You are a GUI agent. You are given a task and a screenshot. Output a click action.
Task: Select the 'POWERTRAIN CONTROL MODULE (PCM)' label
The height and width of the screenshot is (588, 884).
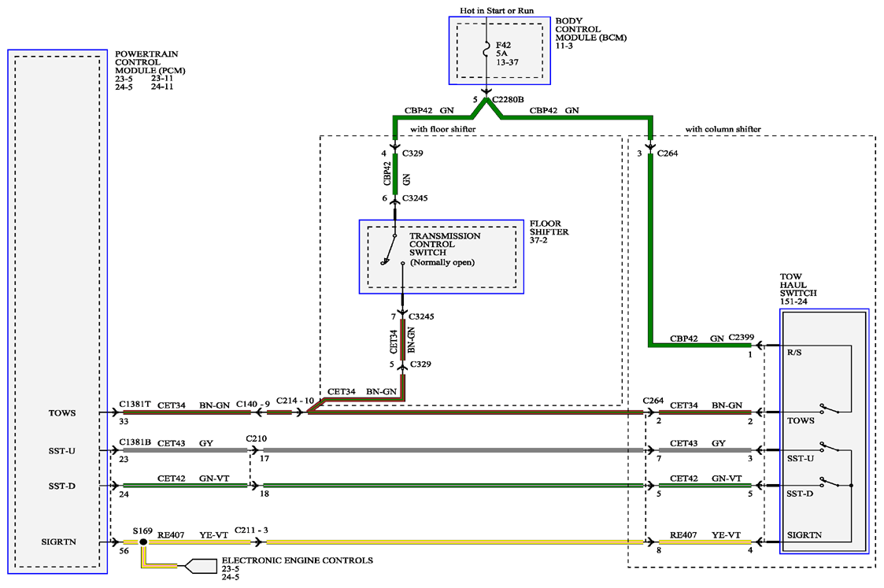[x=150, y=62]
